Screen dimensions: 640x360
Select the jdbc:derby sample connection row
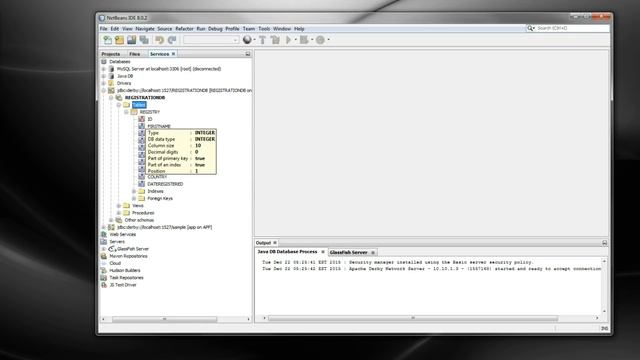[x=164, y=227]
